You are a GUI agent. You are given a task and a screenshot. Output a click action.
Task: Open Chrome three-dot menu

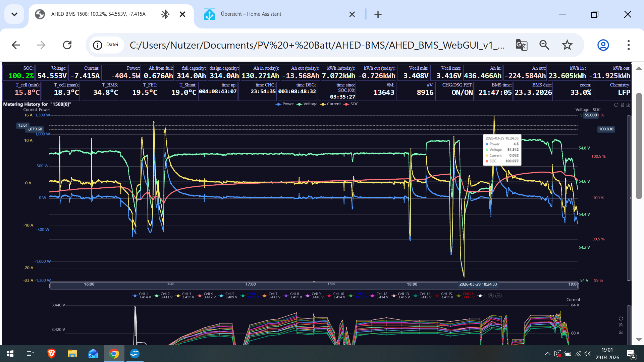[628, 45]
